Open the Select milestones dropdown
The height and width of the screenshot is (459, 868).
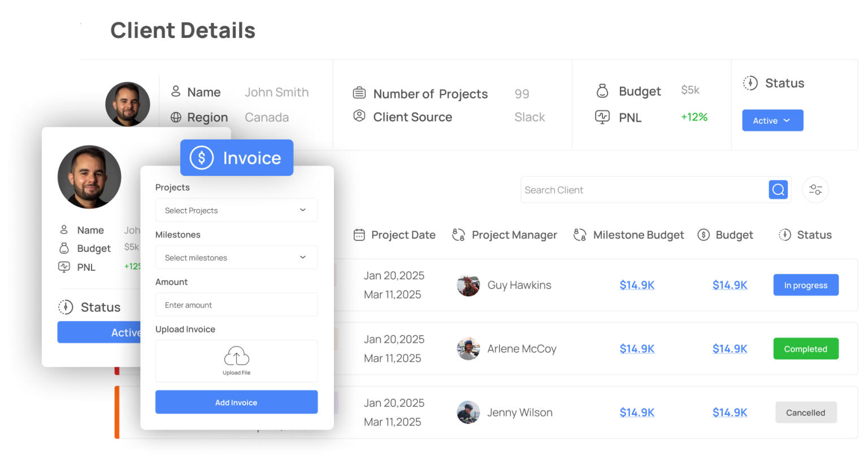[236, 258]
